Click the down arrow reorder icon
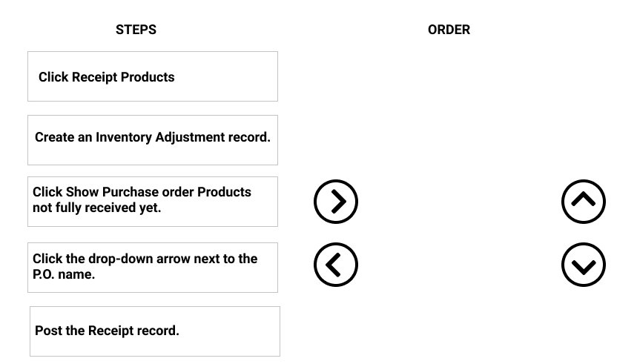The image size is (637, 364). pyautogui.click(x=584, y=265)
